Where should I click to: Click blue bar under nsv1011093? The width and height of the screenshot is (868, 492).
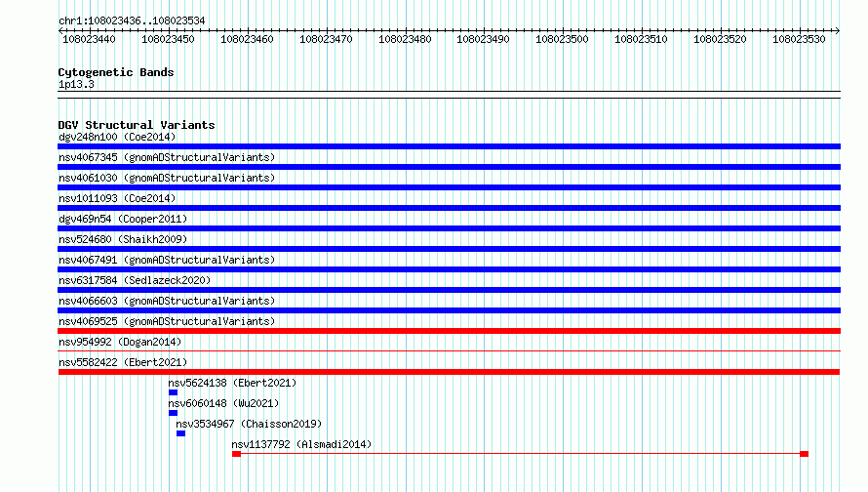(x=449, y=208)
